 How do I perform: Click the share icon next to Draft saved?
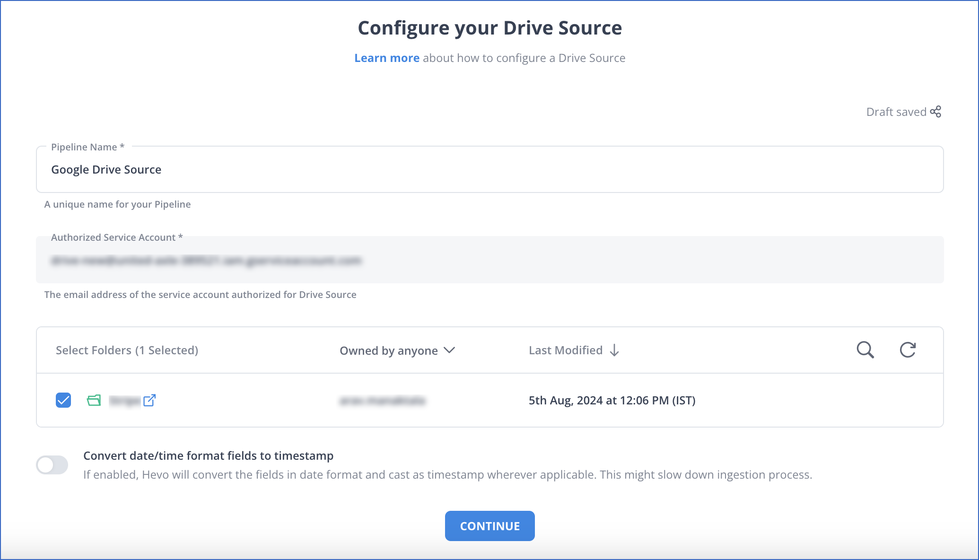[x=935, y=112]
